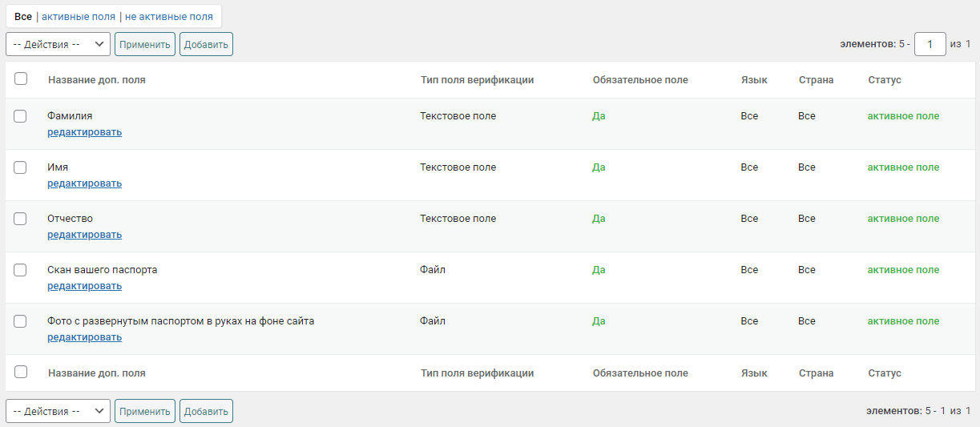Mark the passport photo row checkbox

21,321
